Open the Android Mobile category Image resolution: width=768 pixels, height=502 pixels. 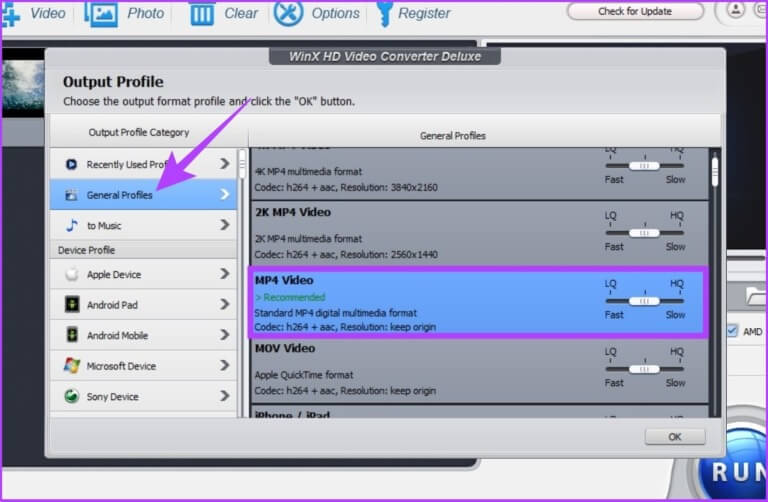pos(143,335)
